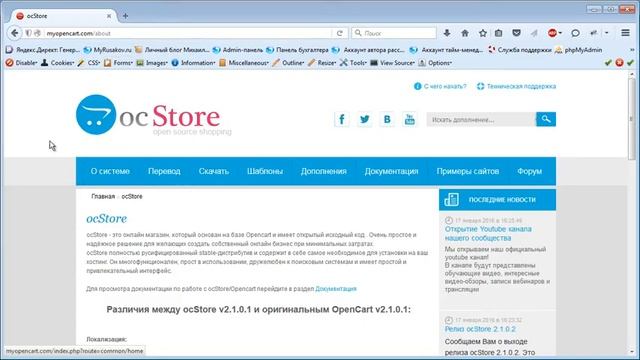Screen dimensions: 640x360
Task: Open the Downloads arrow icon
Action: click(x=447, y=33)
